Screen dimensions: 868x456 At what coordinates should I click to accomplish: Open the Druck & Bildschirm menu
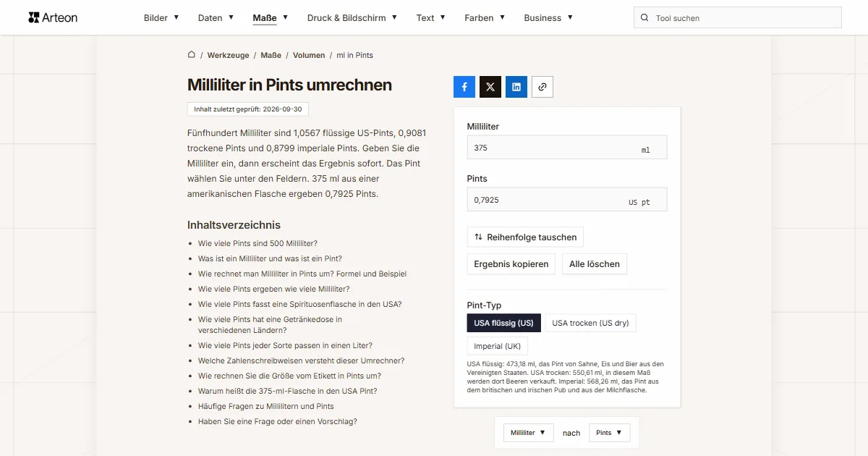352,18
